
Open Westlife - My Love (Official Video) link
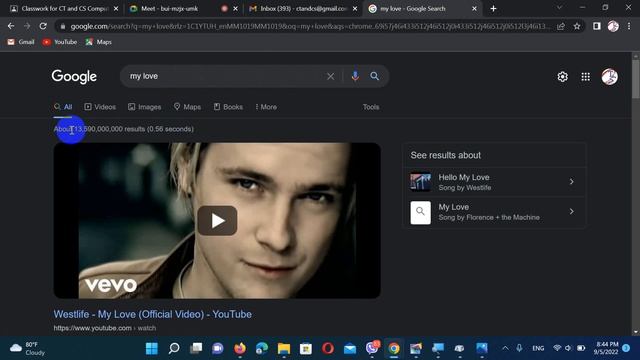point(153,314)
